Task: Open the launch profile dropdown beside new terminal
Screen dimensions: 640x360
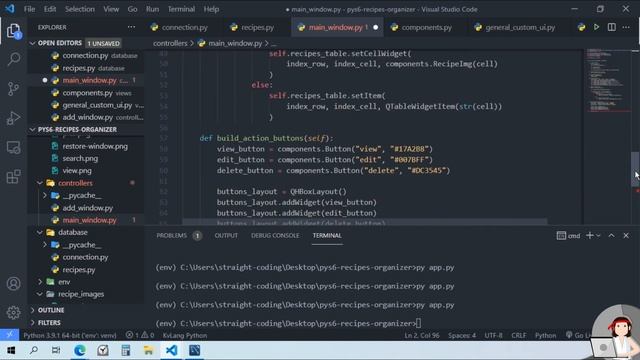Action: (598, 236)
